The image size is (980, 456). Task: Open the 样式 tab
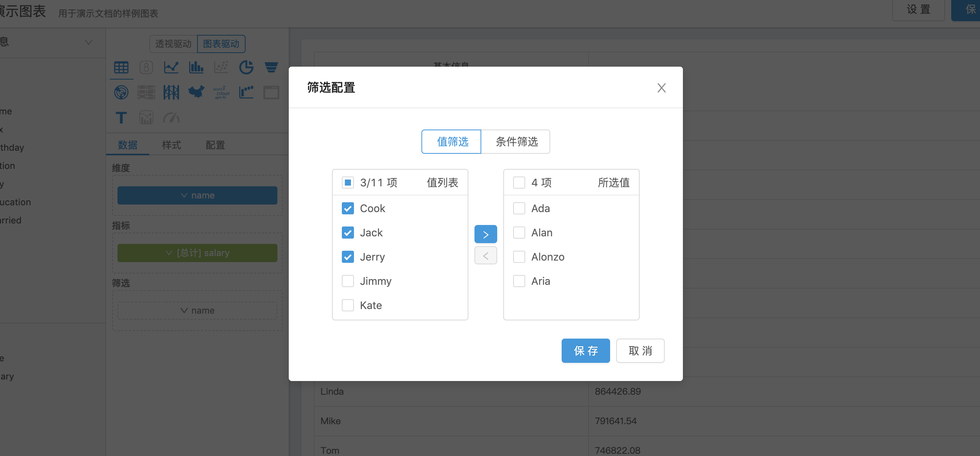171,145
